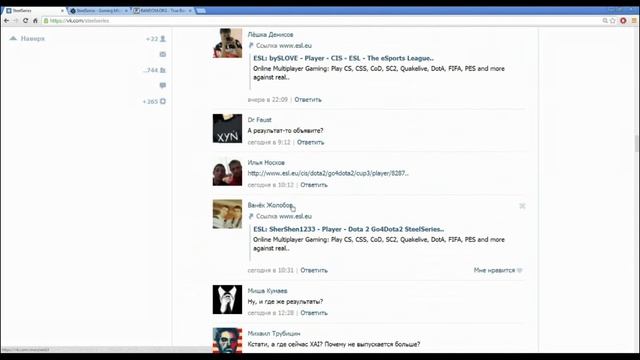Reply to Ванёк Жолобов's comment from 10:31
The height and width of the screenshot is (360, 640).
point(314,270)
